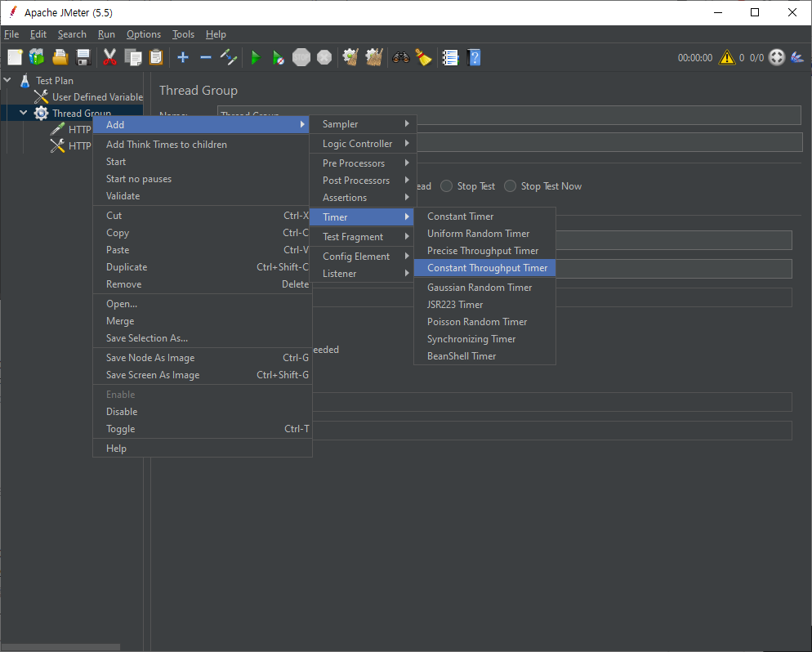This screenshot has width=812, height=652.
Task: Click Disable in the context menu
Action: [x=202, y=412]
